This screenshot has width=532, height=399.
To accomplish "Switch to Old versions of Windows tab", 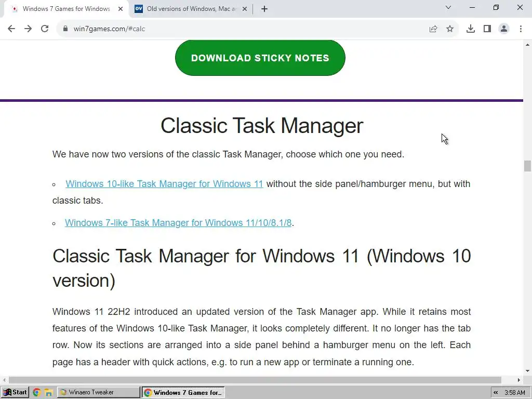I will coord(191,9).
